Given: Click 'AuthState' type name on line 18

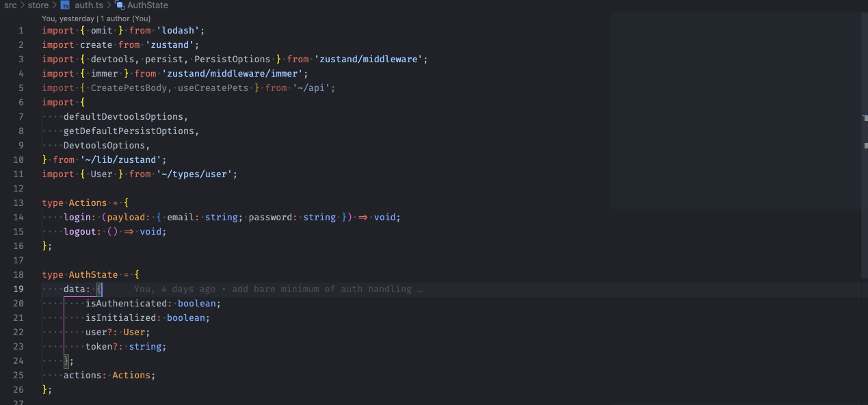Looking at the screenshot, I should click(x=94, y=274).
